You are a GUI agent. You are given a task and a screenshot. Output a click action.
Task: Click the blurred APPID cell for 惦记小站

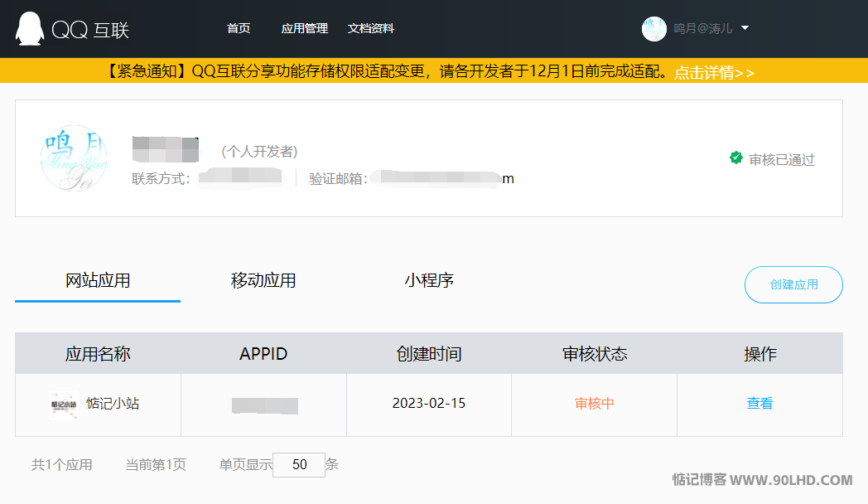point(264,406)
